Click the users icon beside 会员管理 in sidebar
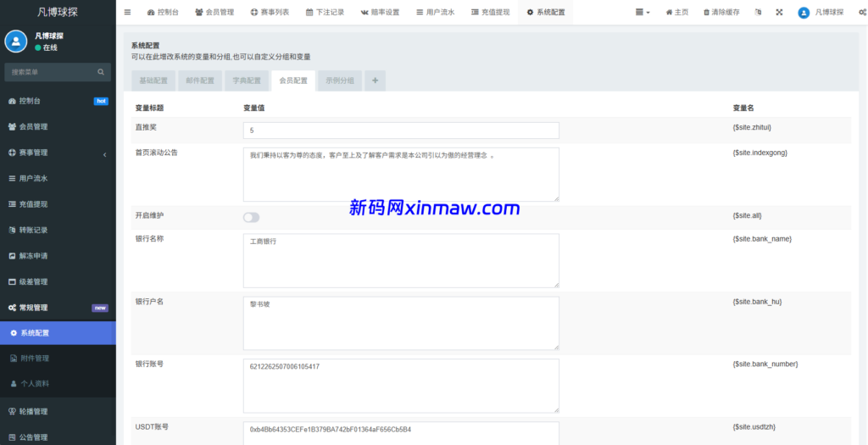Screen dimensions: 868x445 [12, 127]
